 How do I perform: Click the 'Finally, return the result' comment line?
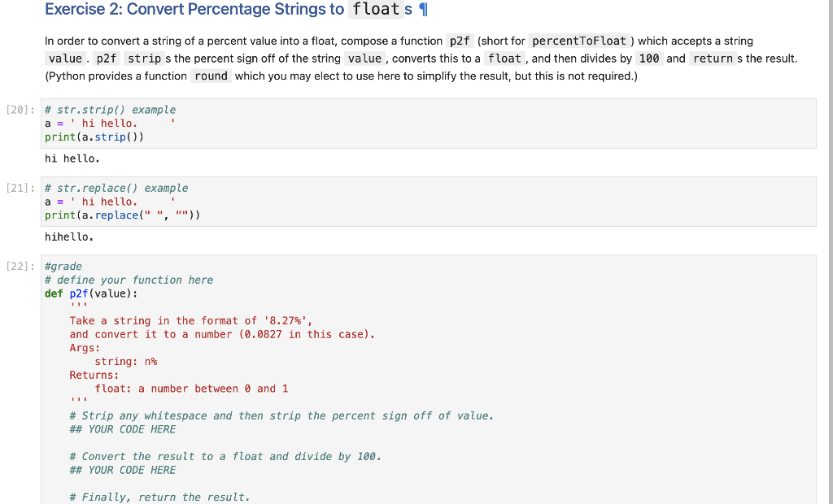[160, 497]
